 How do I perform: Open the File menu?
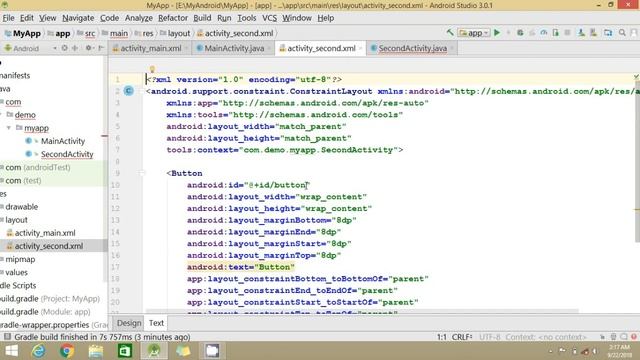click(8, 18)
